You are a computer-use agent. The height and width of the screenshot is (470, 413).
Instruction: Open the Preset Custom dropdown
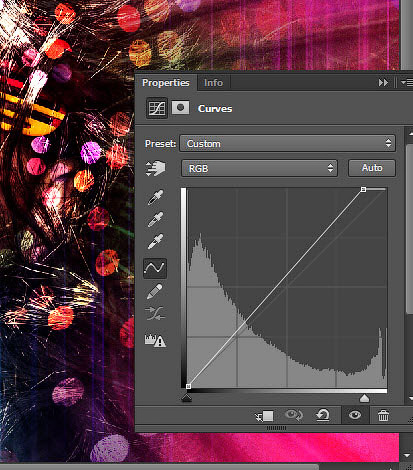287,144
